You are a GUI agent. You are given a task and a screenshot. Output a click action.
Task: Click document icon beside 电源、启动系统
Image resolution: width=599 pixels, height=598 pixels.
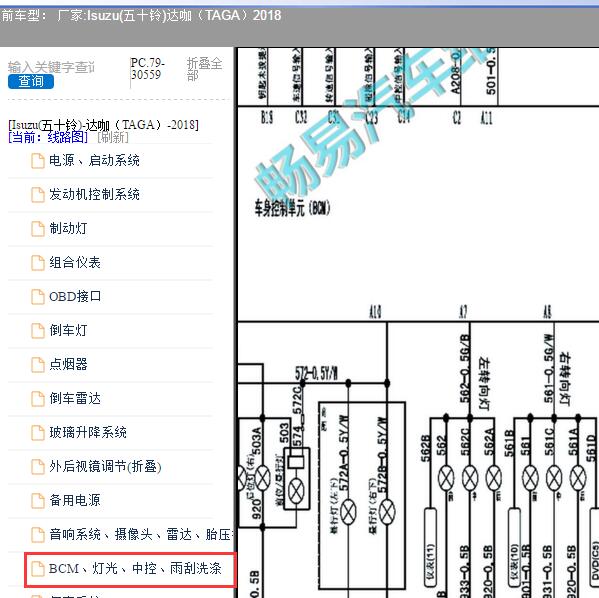coord(38,161)
